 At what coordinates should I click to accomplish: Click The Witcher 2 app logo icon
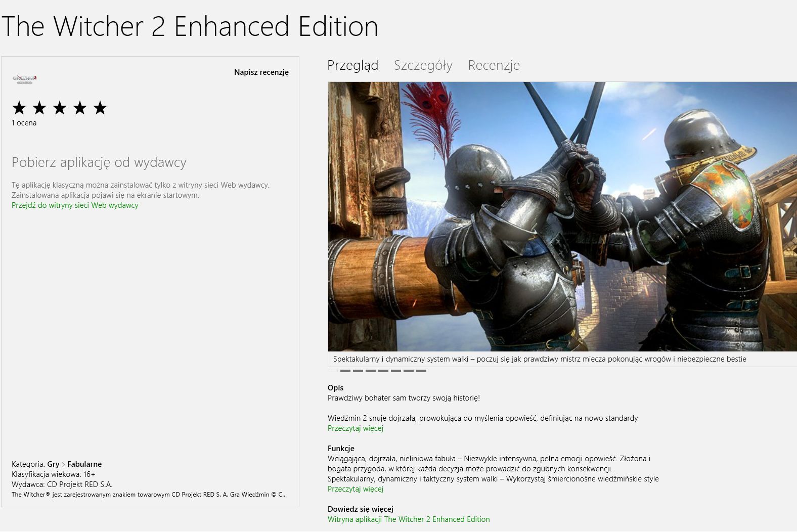[24, 78]
